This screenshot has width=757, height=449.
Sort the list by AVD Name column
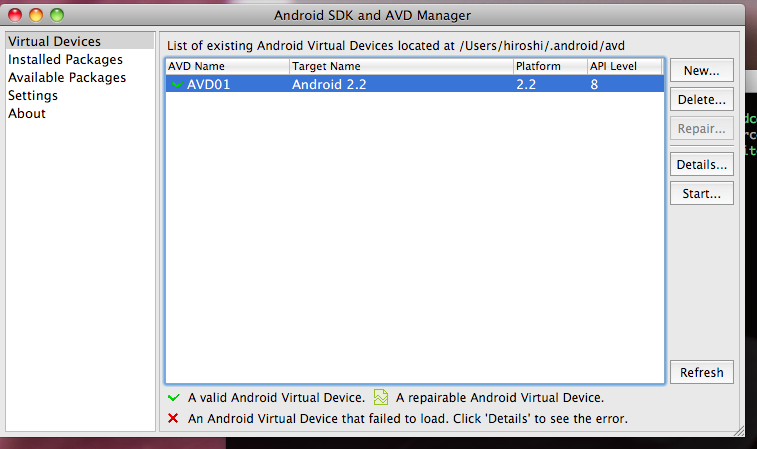coord(227,66)
